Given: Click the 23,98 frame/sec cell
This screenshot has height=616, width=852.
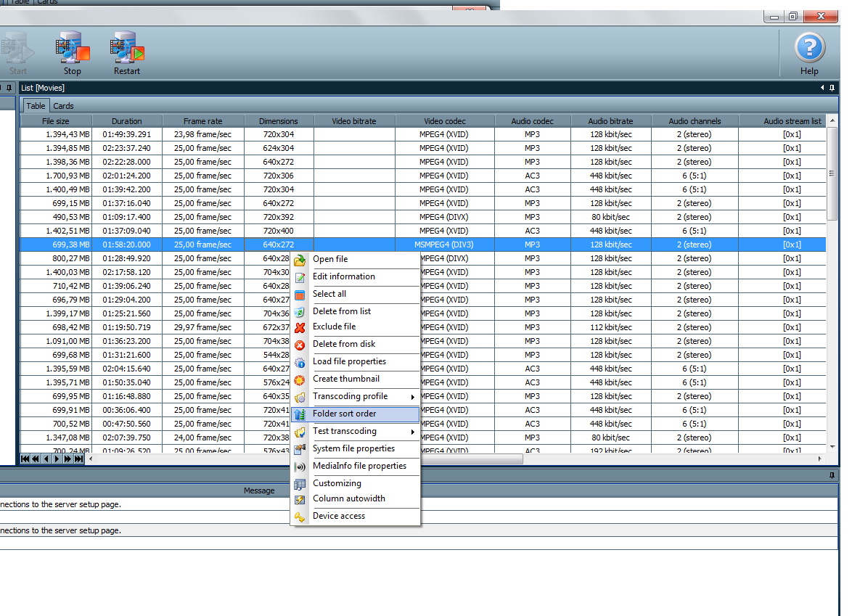Looking at the screenshot, I should (x=203, y=134).
